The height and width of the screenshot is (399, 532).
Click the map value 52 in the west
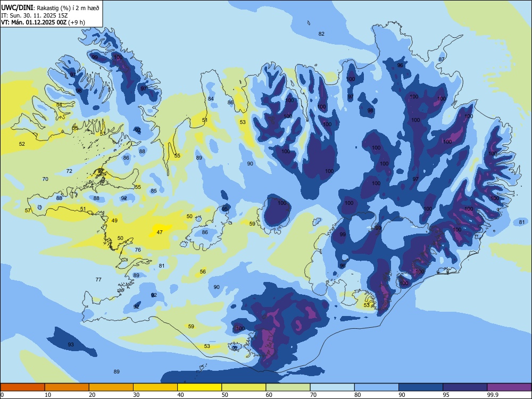click(22, 144)
